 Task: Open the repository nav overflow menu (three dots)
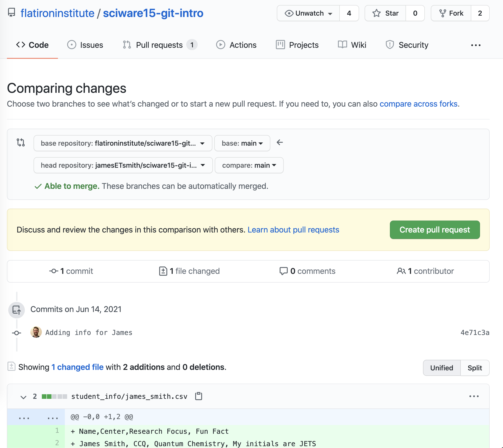[x=476, y=45]
